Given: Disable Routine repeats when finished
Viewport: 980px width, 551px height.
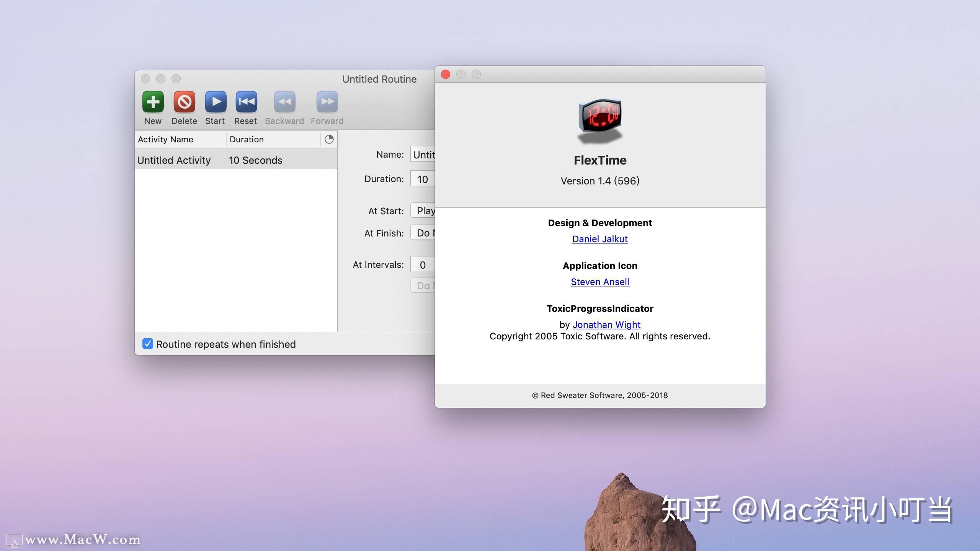Looking at the screenshot, I should coord(148,344).
